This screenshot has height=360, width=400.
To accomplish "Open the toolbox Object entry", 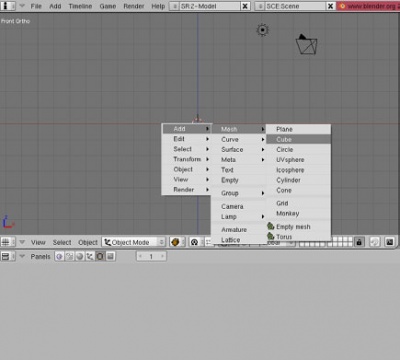I will coord(187,169).
